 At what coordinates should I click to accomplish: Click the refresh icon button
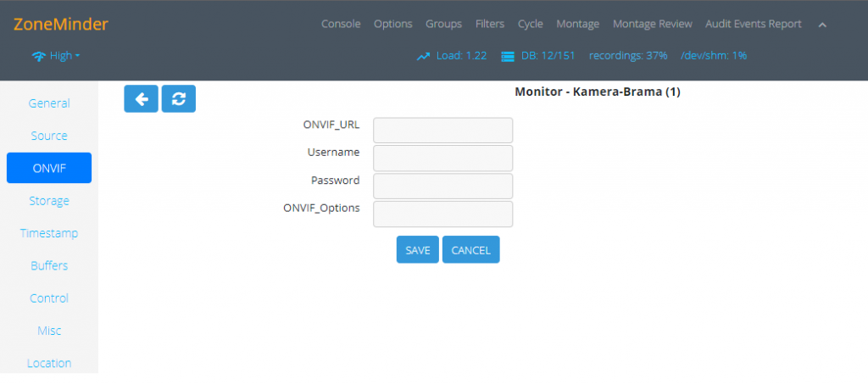pyautogui.click(x=179, y=98)
